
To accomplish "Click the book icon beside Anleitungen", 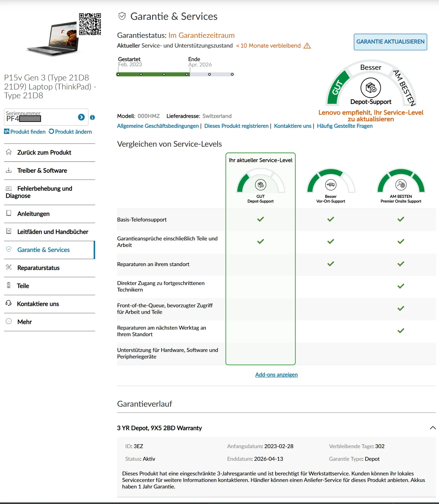I will [9, 213].
